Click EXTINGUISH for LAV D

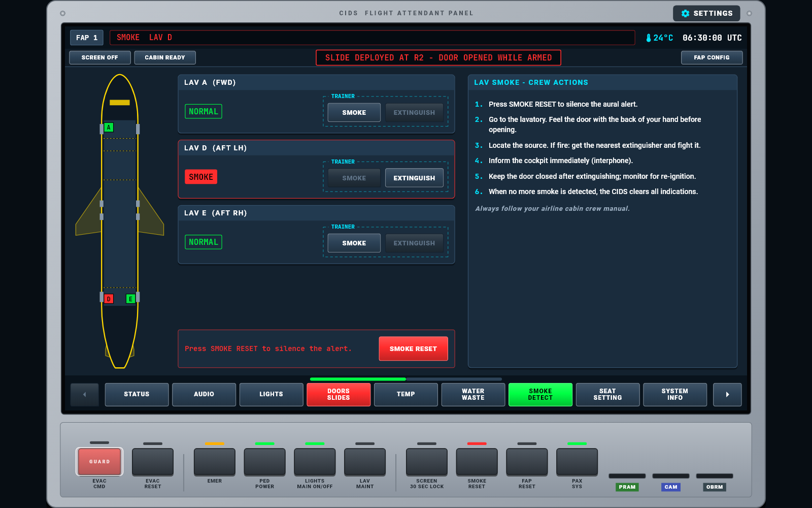tap(414, 178)
